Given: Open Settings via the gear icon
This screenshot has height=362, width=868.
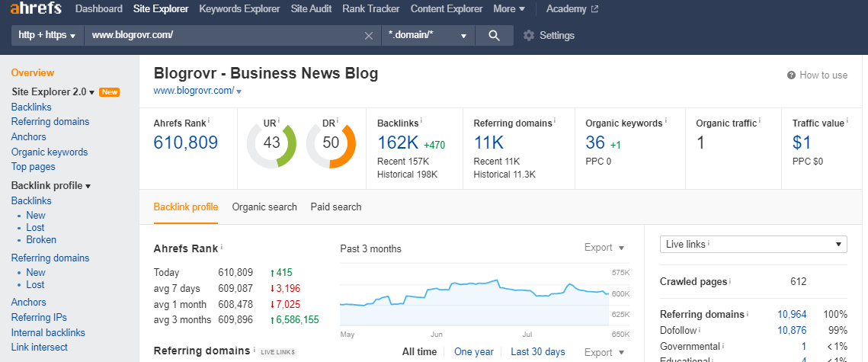Looking at the screenshot, I should click(x=530, y=35).
